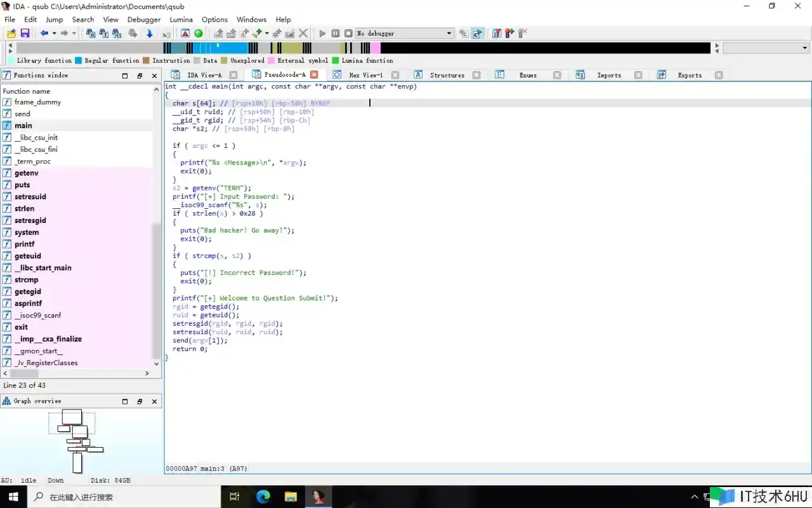Switch to the IDA View-A tab
This screenshot has height=508, width=812.
(x=204, y=75)
